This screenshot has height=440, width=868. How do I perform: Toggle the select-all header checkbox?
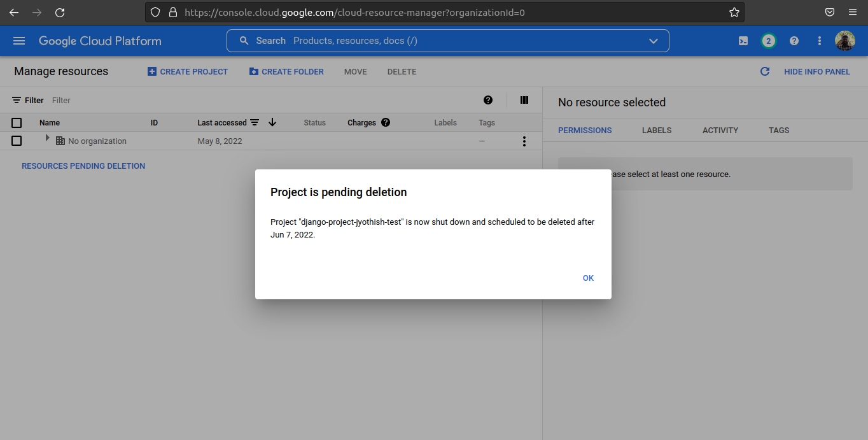click(x=17, y=123)
